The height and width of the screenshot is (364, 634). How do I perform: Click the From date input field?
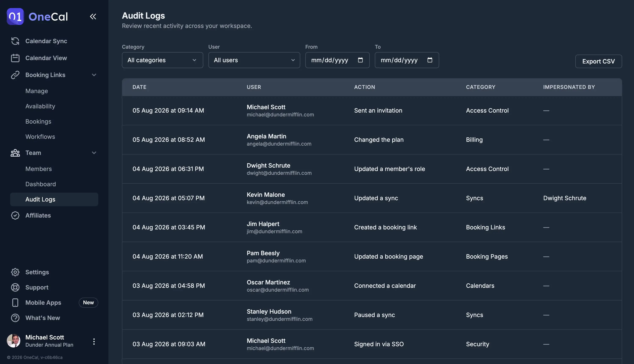pyautogui.click(x=337, y=60)
